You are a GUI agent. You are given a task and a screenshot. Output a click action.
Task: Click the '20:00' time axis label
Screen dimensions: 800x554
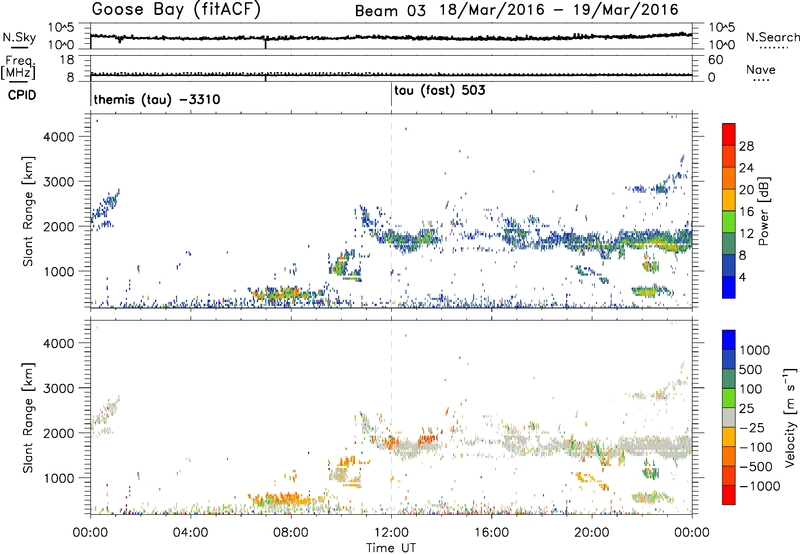click(x=592, y=533)
